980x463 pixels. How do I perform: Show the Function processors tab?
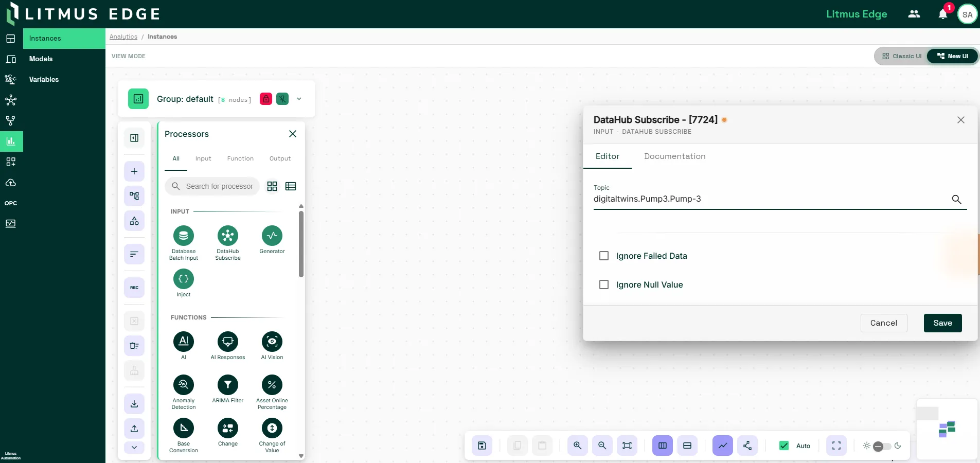point(240,158)
